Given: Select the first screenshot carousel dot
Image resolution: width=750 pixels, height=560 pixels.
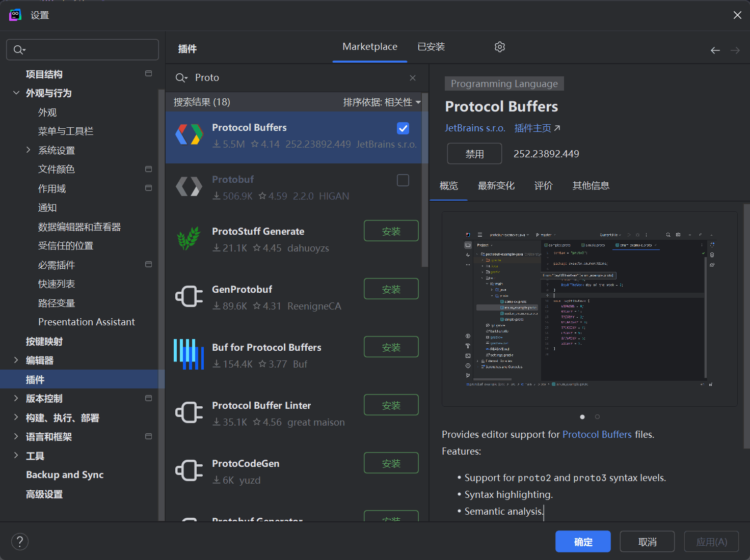Looking at the screenshot, I should 582,417.
